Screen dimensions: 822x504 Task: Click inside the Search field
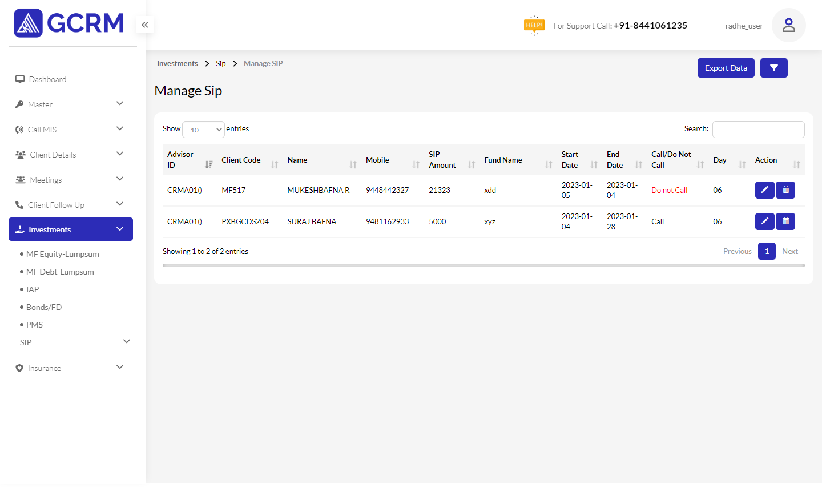758,130
